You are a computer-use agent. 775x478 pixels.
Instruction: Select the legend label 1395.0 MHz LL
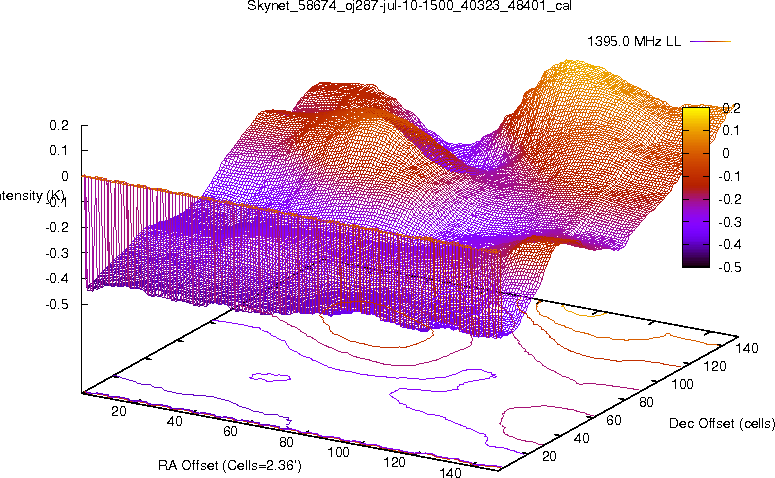point(634,42)
